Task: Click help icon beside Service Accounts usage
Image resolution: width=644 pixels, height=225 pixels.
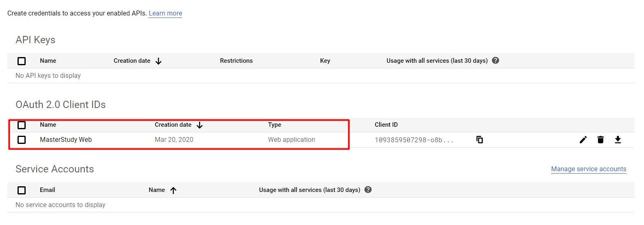Action: [x=368, y=190]
